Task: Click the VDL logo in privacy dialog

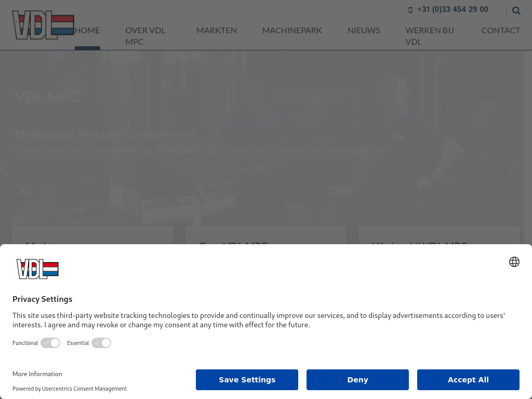Action: (x=37, y=269)
